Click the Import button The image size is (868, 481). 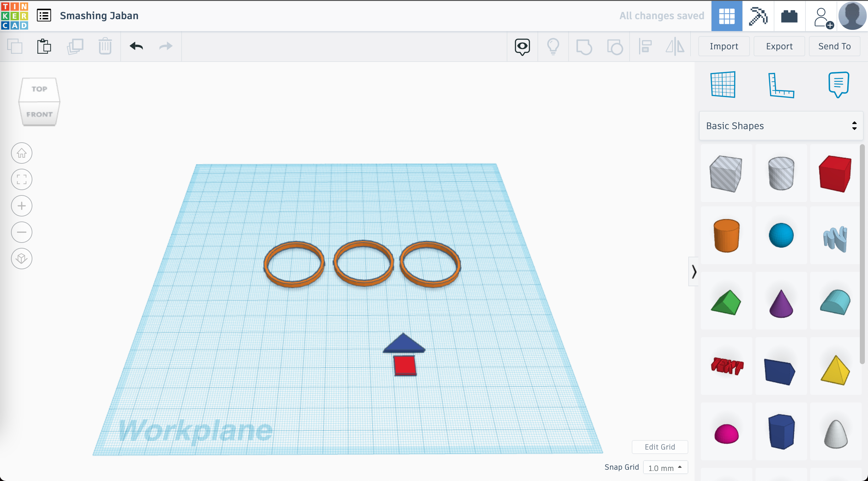click(724, 46)
